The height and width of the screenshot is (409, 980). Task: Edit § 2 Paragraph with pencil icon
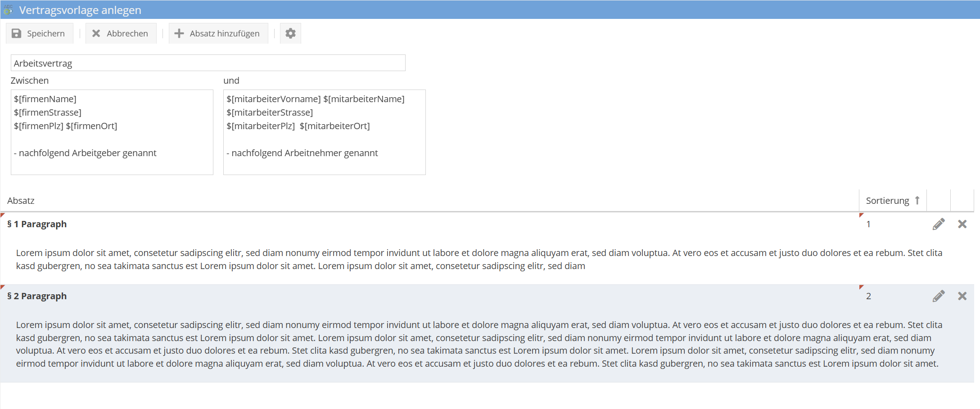(938, 296)
